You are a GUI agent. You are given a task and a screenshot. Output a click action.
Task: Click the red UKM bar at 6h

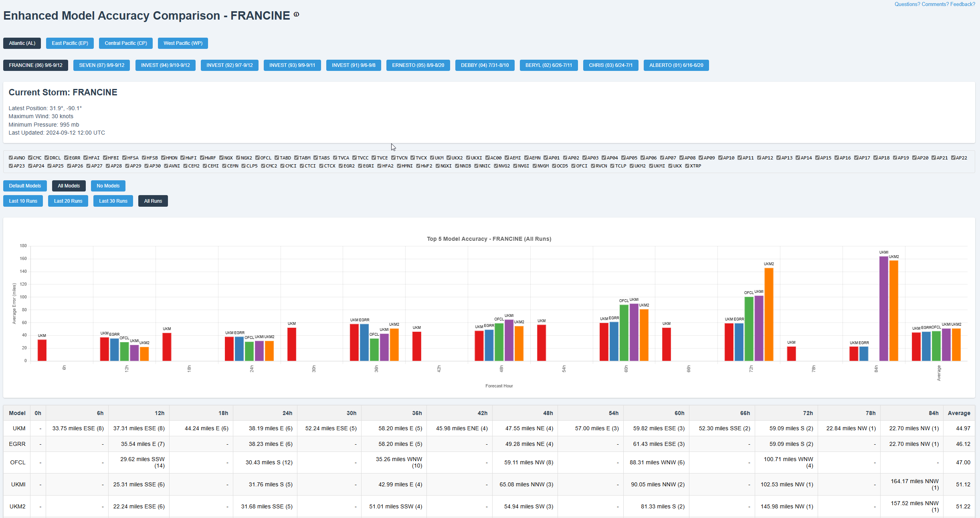point(42,350)
